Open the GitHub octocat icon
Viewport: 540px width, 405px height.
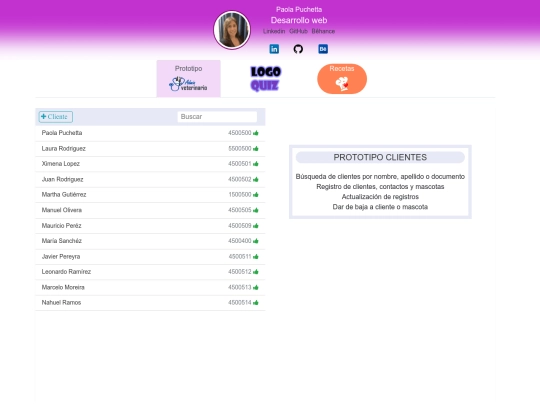coord(298,49)
